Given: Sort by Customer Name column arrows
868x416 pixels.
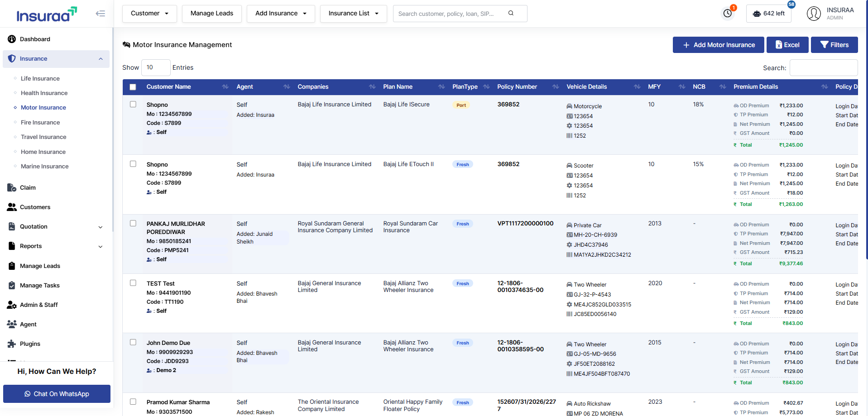Looking at the screenshot, I should coord(225,86).
